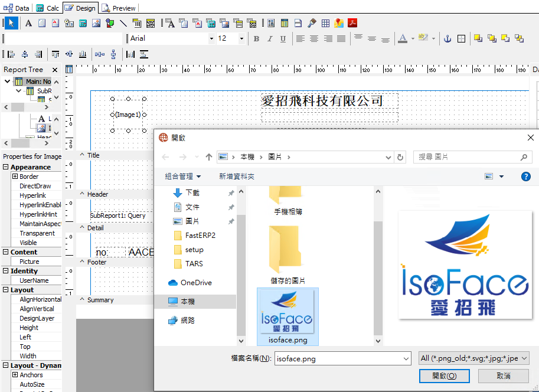Click 新增資料夾 new folder button
This screenshot has width=539, height=392.
click(x=237, y=177)
